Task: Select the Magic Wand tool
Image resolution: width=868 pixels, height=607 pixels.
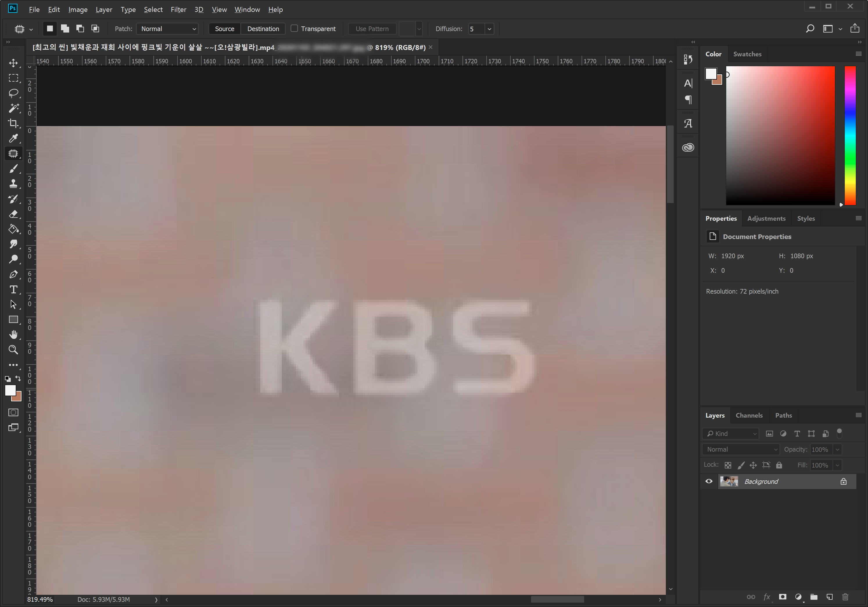Action: (x=14, y=108)
